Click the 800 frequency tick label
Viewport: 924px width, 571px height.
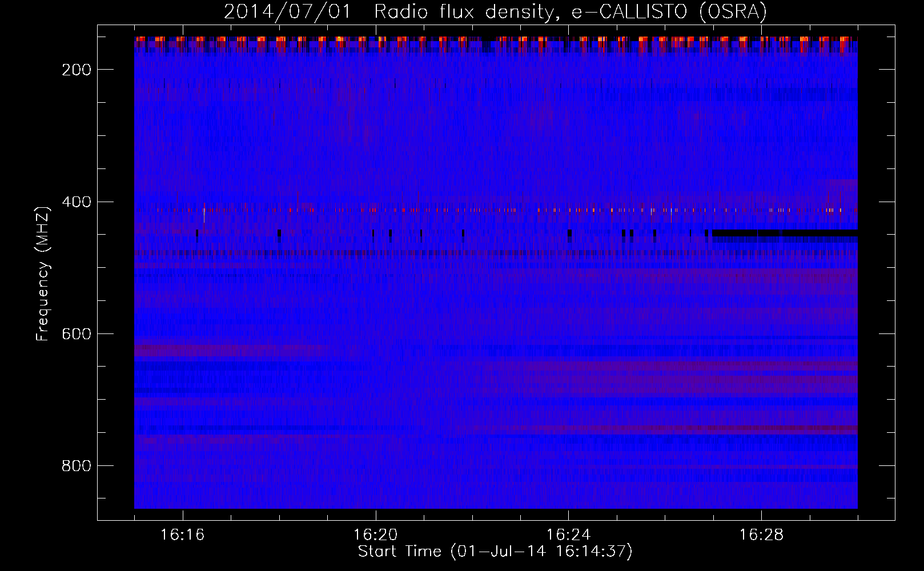[x=76, y=466]
